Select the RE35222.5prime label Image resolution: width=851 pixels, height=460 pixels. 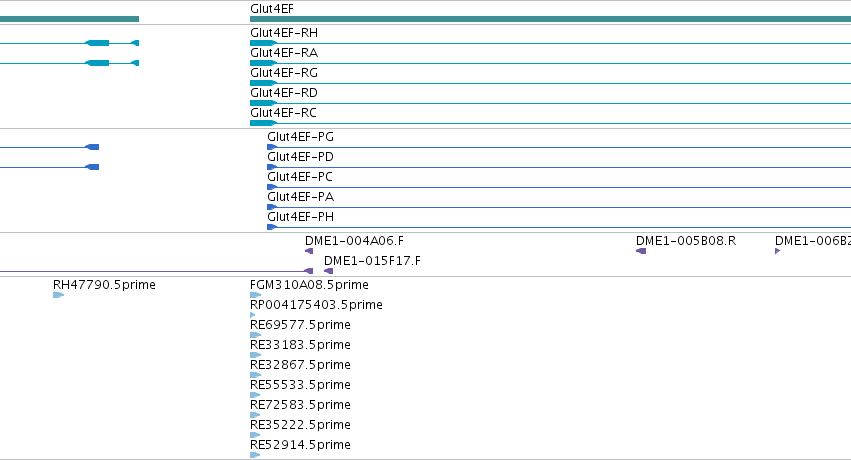300,425
